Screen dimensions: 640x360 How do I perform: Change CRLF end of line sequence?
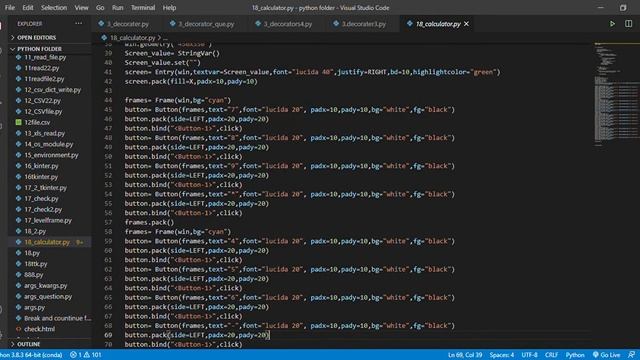[x=551, y=355]
